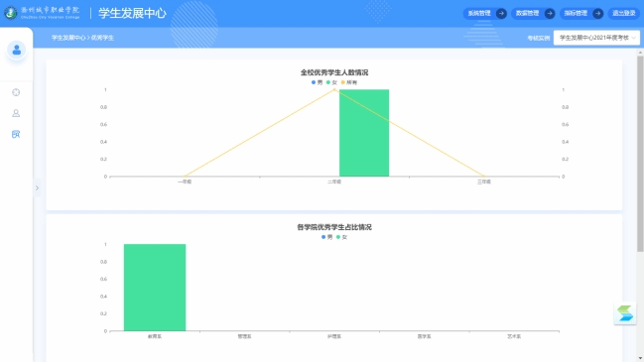This screenshot has width=644, height=362.
Task: Open the 系统管理 menu
Action: [479, 14]
